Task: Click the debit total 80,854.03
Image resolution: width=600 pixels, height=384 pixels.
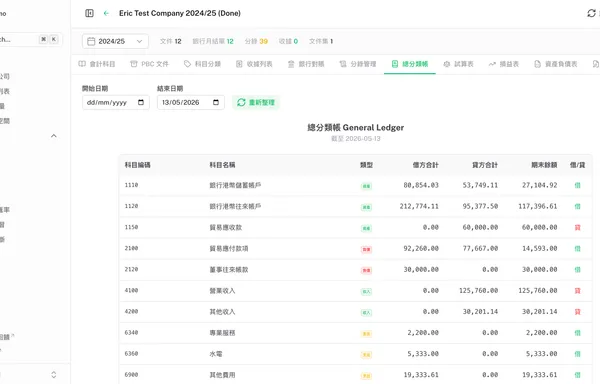Action: coord(421,185)
